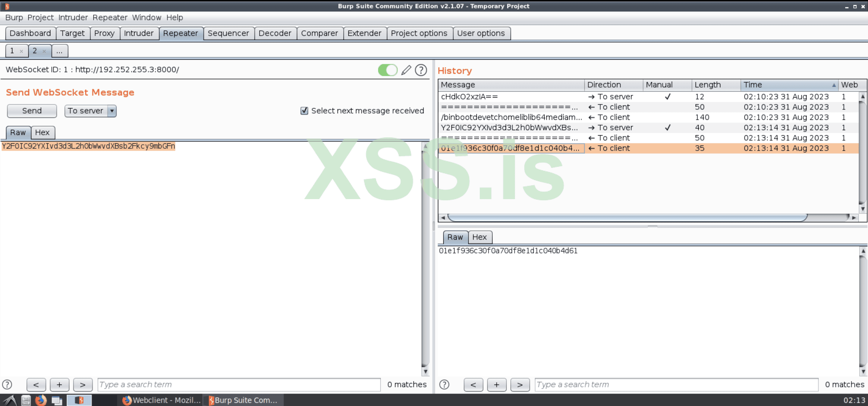Click help icon beside right search bar

444,384
